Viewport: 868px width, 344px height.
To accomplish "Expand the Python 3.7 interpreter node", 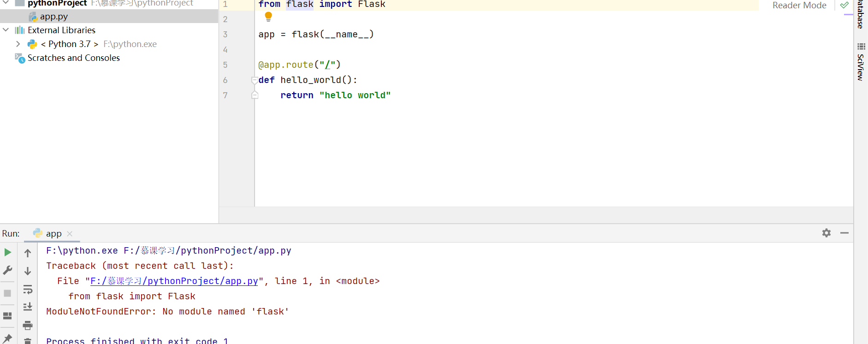I will point(18,44).
